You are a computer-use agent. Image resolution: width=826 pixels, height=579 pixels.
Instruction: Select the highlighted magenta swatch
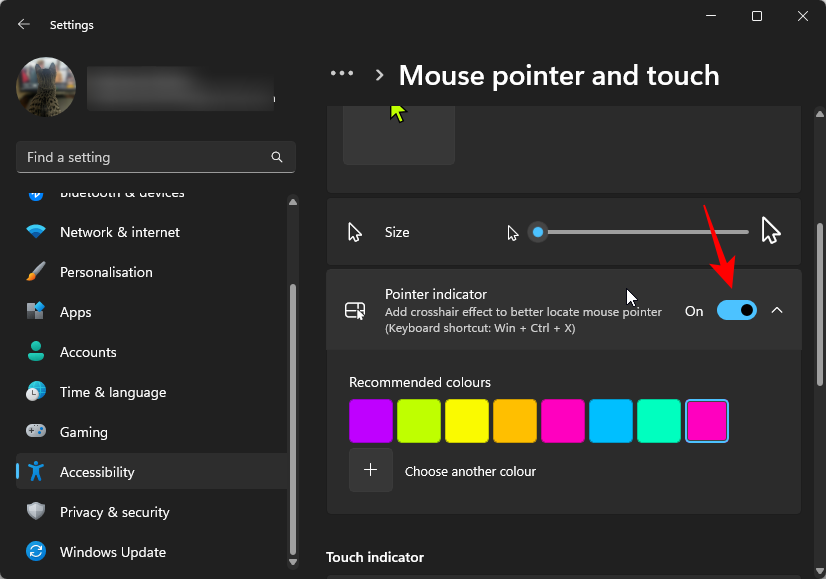pyautogui.click(x=706, y=421)
